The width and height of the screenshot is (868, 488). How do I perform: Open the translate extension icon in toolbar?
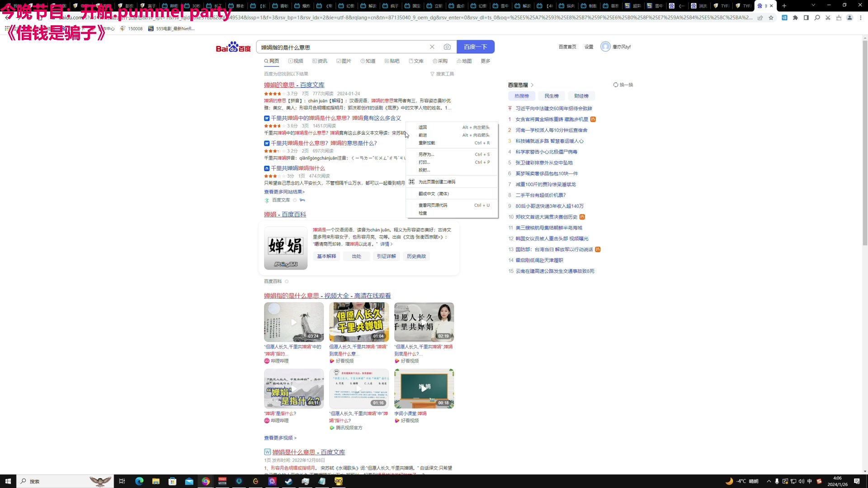(x=784, y=17)
